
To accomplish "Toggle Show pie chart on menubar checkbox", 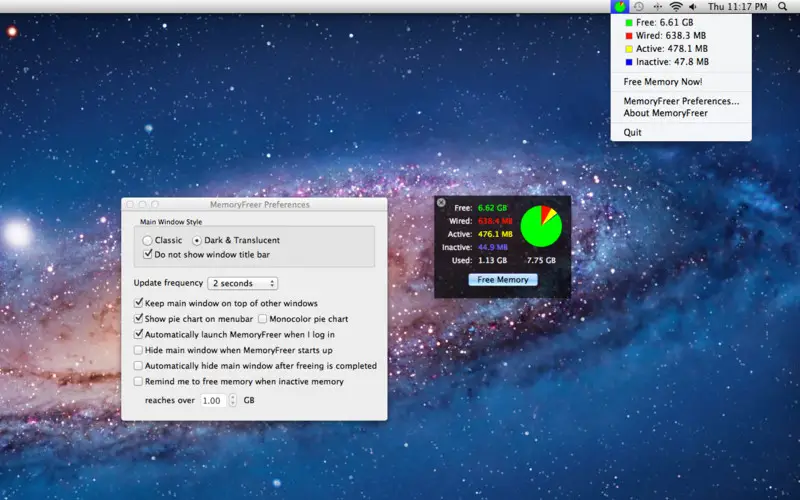I will click(138, 319).
